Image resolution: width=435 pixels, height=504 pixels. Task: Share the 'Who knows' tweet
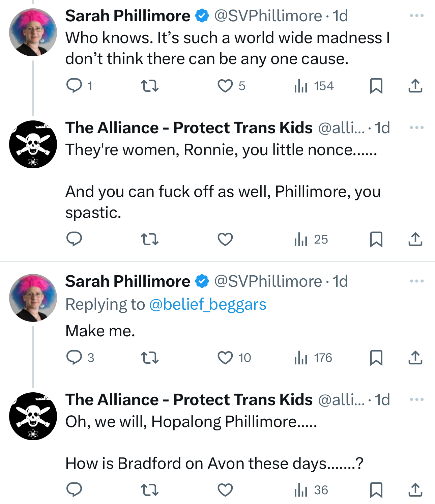tap(415, 86)
